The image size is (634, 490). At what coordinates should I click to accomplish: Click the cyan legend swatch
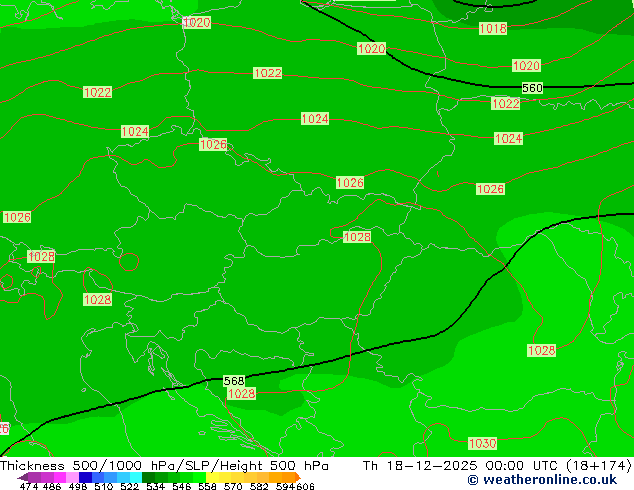(136, 477)
